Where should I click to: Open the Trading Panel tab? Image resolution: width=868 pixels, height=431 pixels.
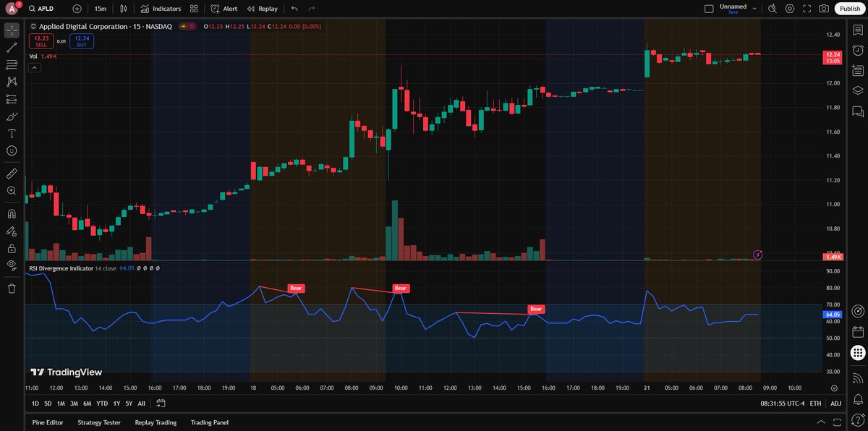pos(210,422)
